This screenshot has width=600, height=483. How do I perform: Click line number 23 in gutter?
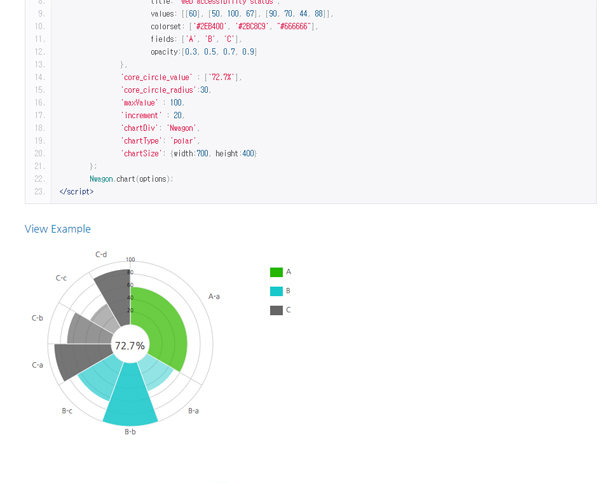[40, 191]
